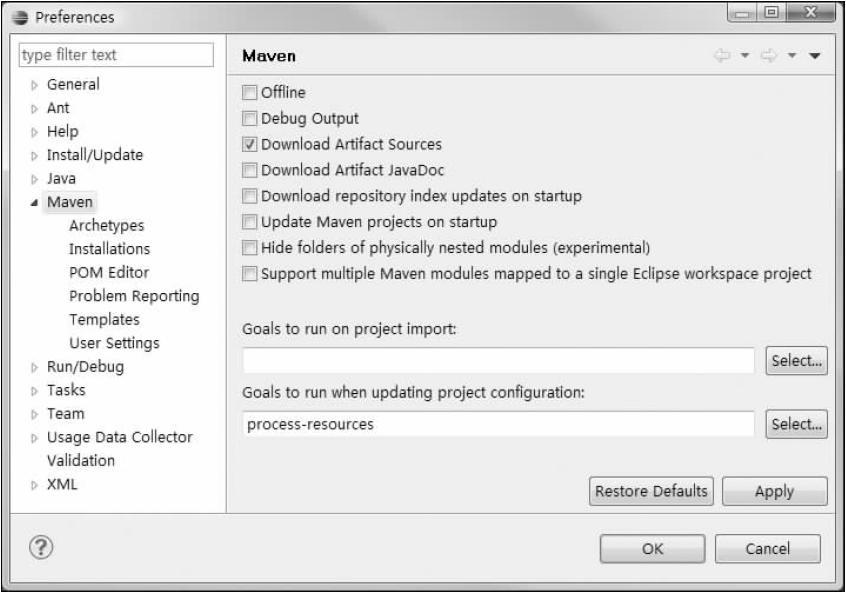
Task: Select the User Settings page
Action: tap(114, 343)
